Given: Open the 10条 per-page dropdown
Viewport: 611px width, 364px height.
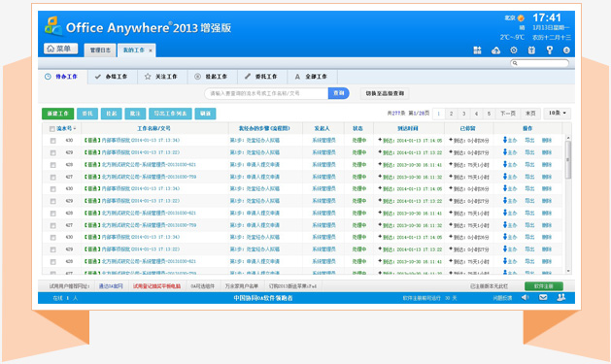Looking at the screenshot, I should [x=558, y=113].
